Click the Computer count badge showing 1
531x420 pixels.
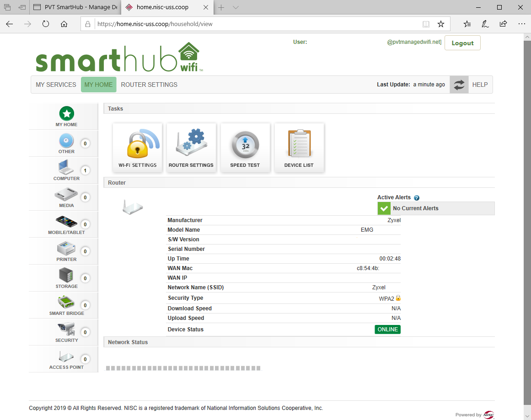[x=85, y=170]
